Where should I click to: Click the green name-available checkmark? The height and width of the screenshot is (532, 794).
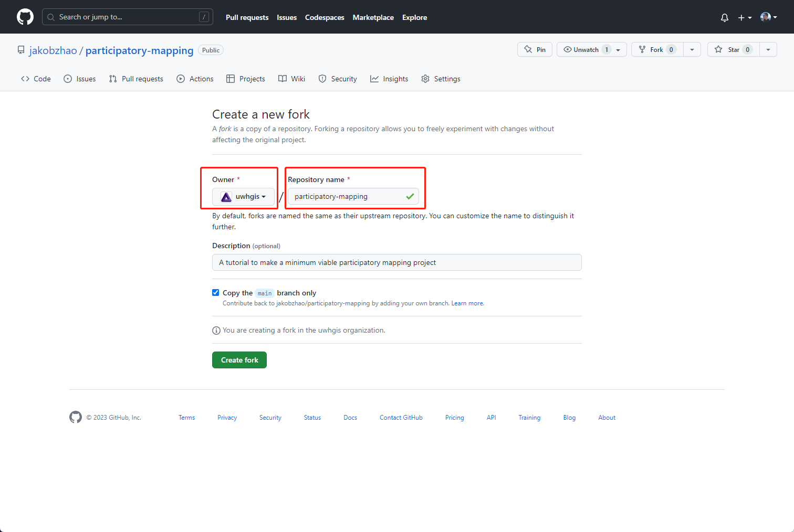click(x=410, y=196)
